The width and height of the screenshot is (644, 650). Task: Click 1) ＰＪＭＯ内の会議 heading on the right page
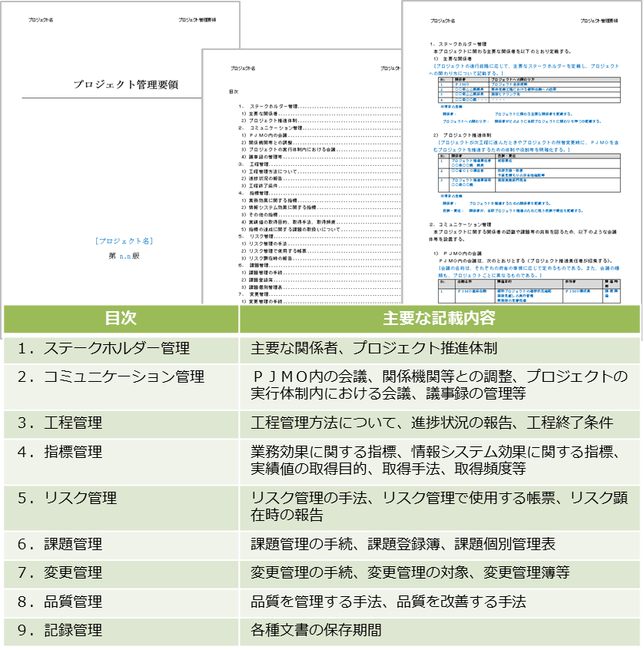tap(458, 254)
